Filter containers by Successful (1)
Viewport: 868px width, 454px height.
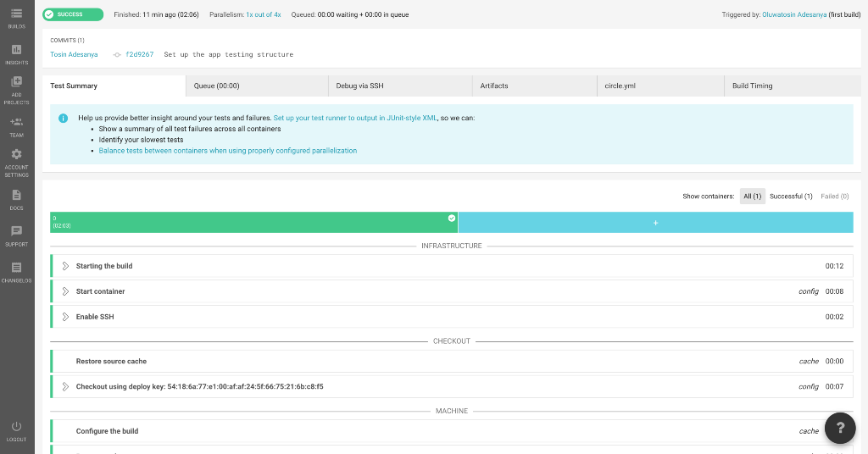point(791,197)
